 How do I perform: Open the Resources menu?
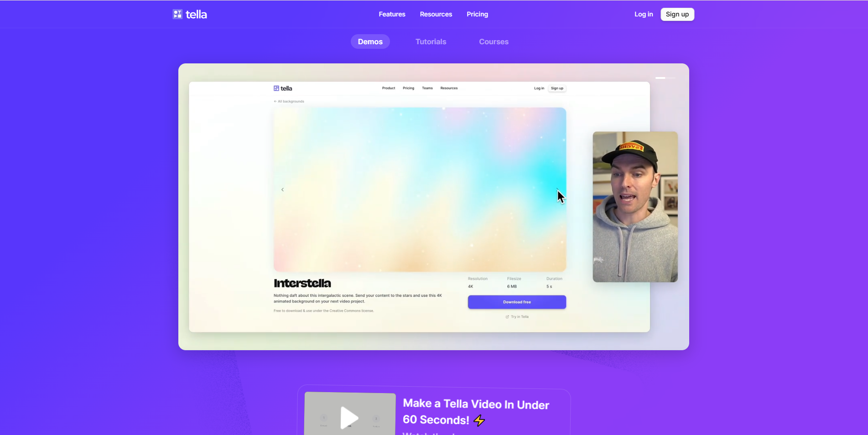click(x=436, y=14)
